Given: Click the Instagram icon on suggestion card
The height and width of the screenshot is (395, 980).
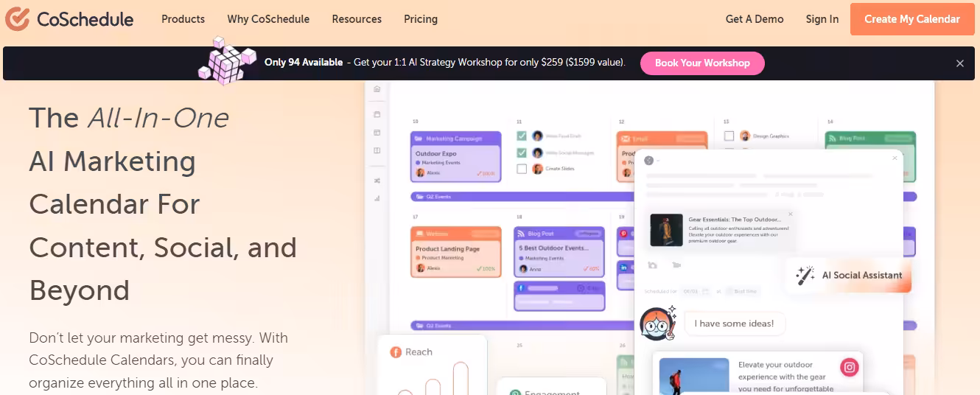Looking at the screenshot, I should 850,367.
